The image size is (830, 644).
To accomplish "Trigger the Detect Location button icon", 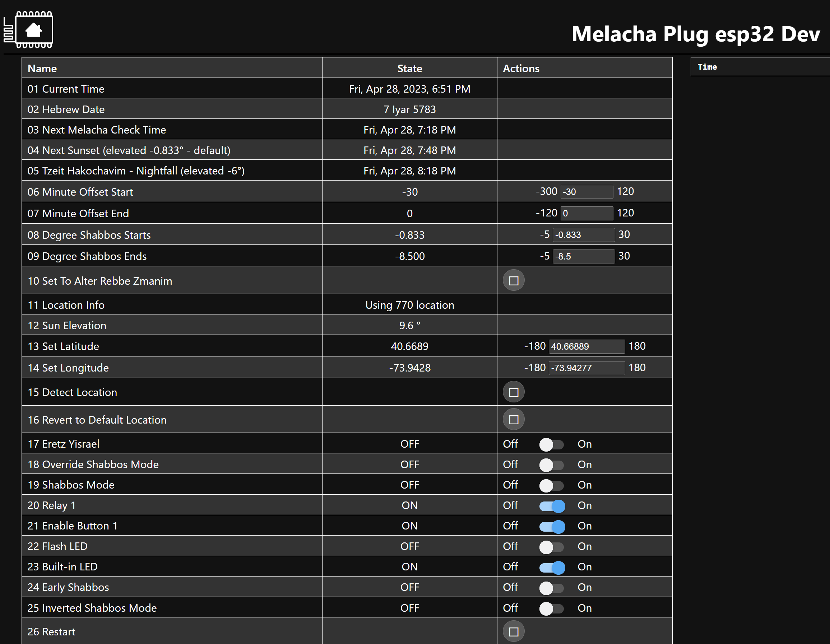I will point(514,392).
